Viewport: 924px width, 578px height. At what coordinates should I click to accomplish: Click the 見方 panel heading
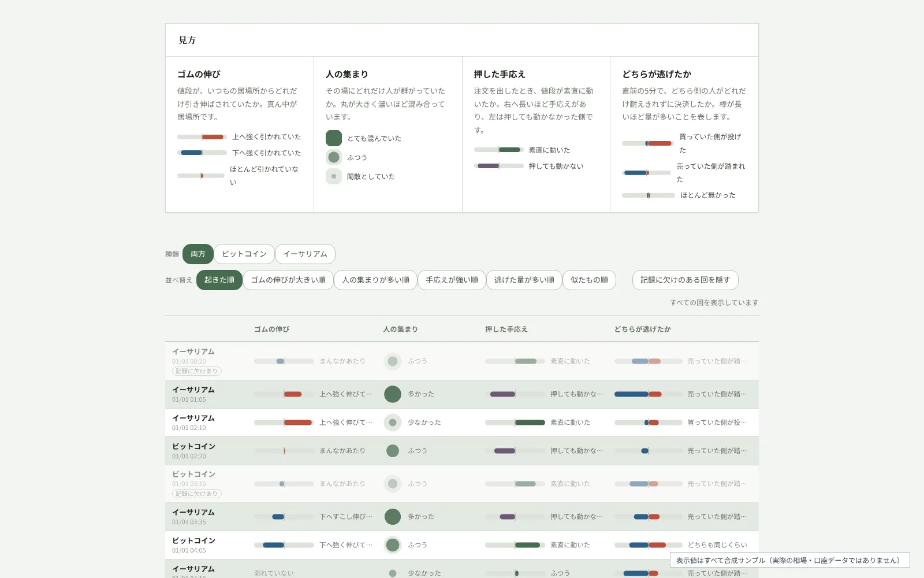tap(187, 40)
